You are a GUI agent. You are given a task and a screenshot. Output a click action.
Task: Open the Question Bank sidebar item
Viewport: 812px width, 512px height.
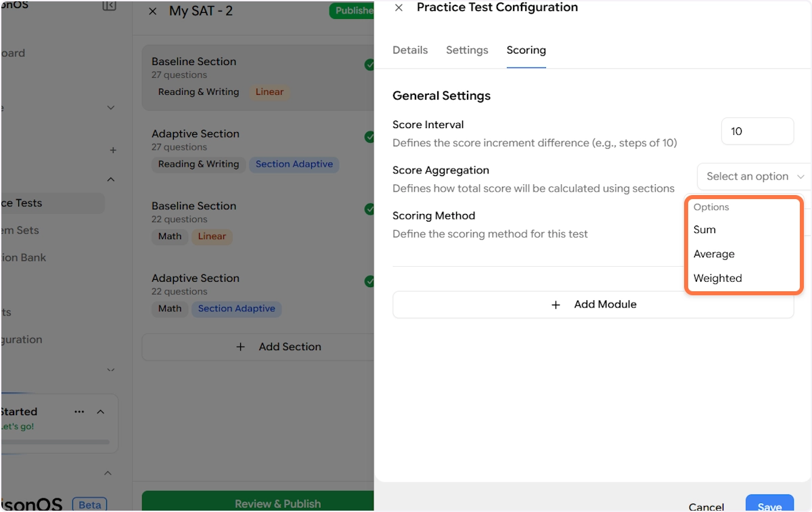click(x=24, y=257)
